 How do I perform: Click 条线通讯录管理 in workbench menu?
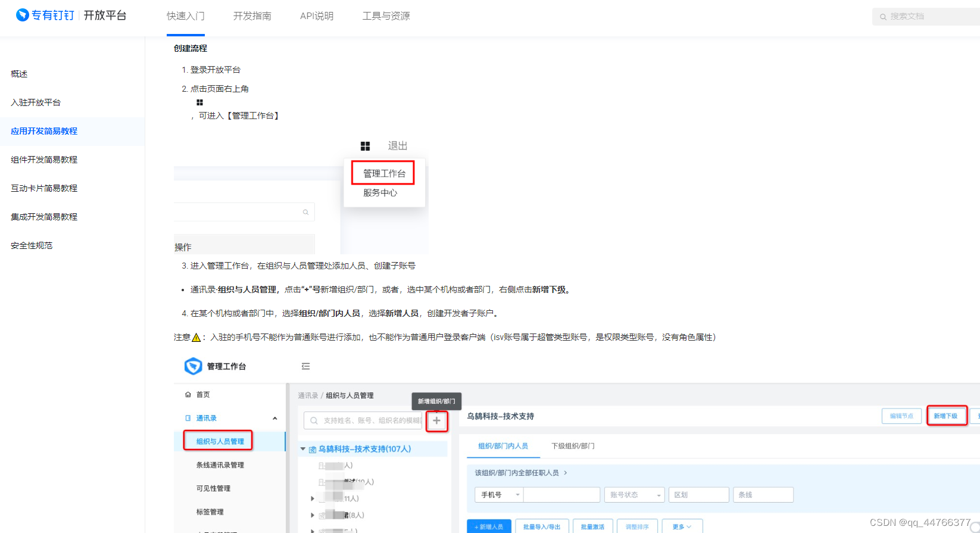(220, 465)
